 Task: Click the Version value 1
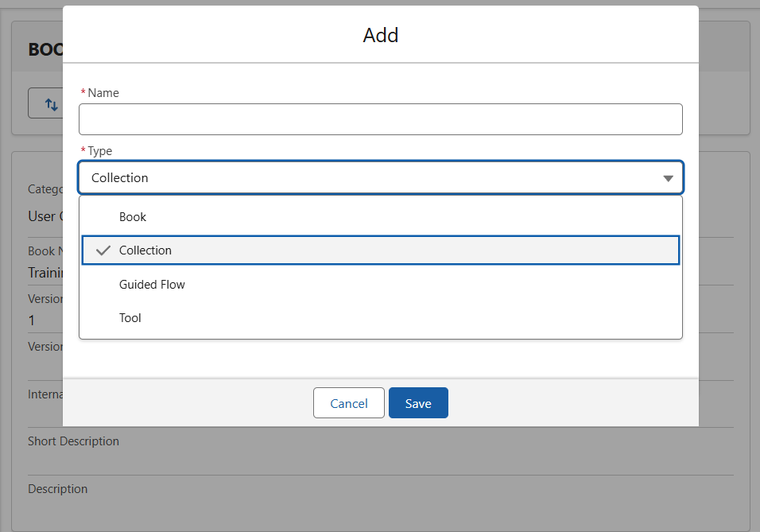coord(33,320)
